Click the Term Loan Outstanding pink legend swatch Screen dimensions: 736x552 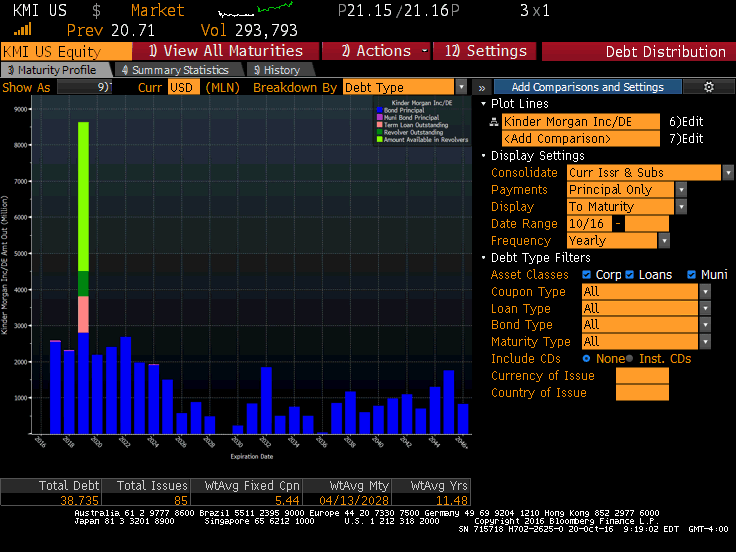click(380, 125)
